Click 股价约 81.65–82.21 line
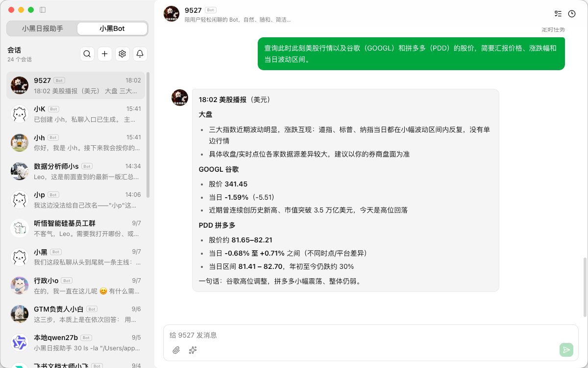Image resolution: width=588 pixels, height=368 pixels. tap(241, 240)
